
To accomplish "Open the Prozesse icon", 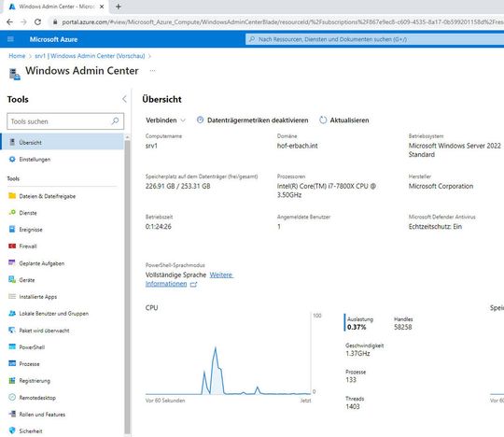I will point(12,363).
